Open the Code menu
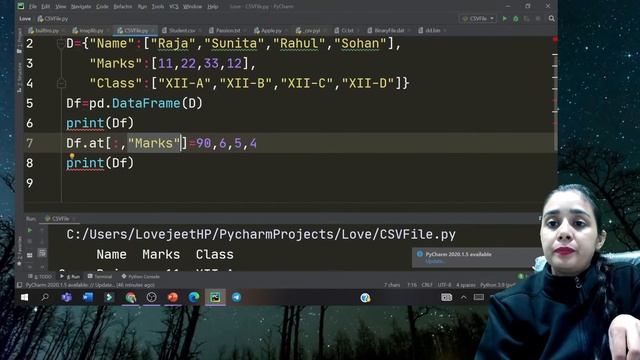 [102, 7]
